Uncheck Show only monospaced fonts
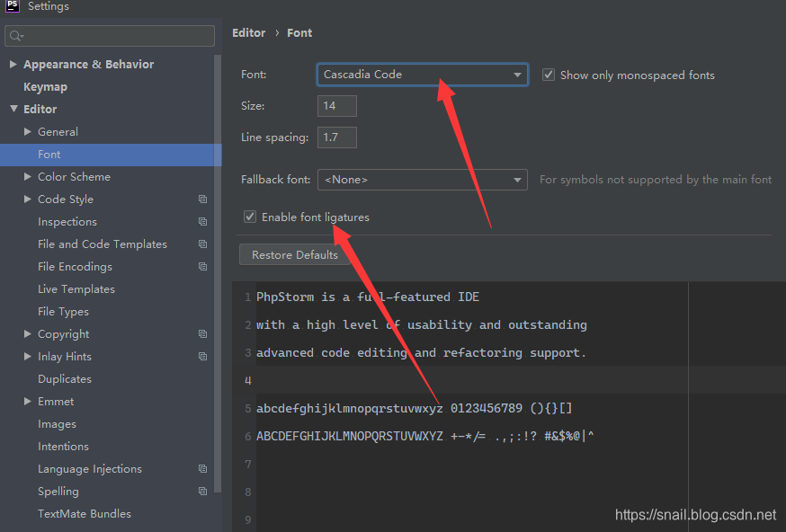The height and width of the screenshot is (532, 786). pyautogui.click(x=549, y=75)
